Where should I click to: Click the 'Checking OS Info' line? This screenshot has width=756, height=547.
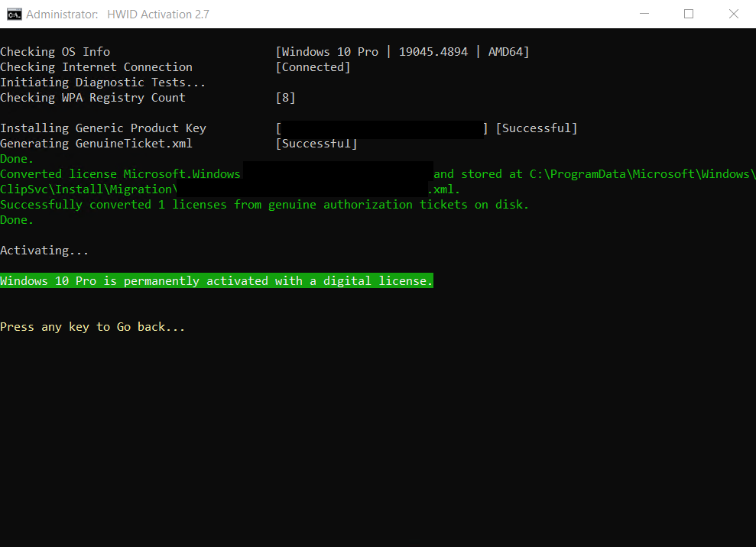[x=55, y=51]
